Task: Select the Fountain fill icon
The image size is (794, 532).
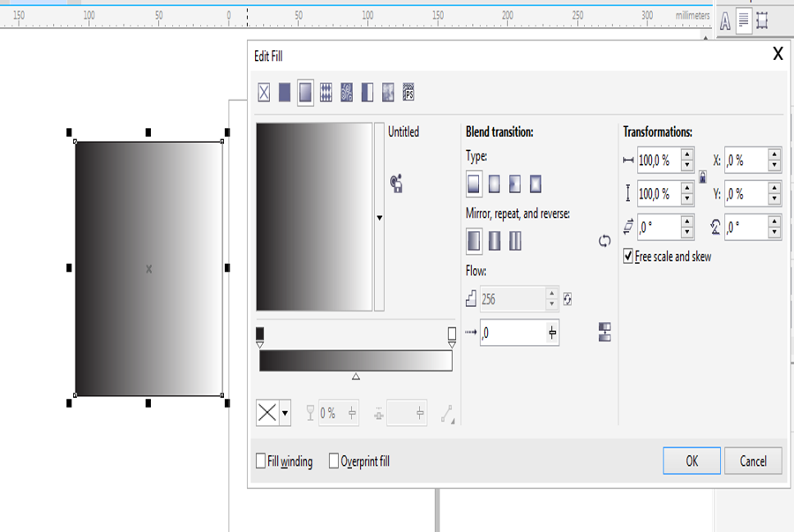Action: (x=305, y=93)
